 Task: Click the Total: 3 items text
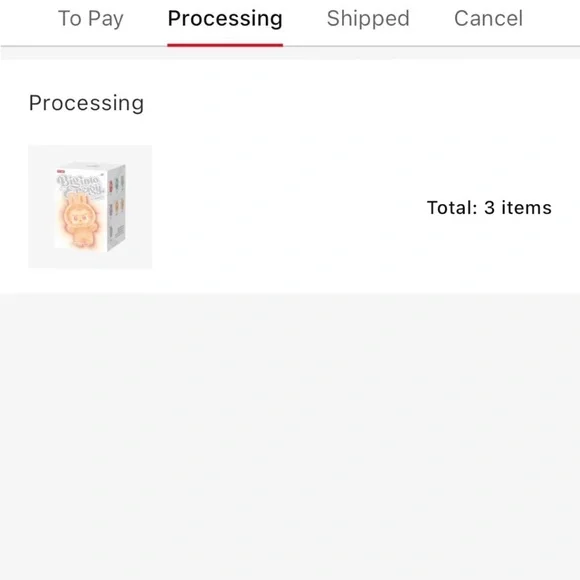[489, 208]
